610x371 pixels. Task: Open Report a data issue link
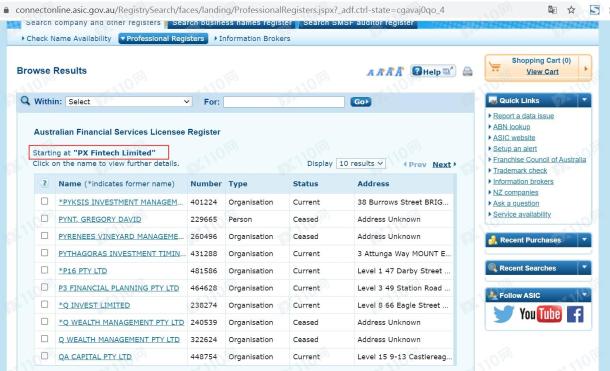pos(523,116)
